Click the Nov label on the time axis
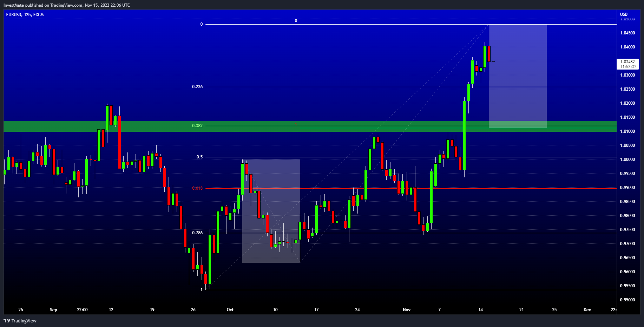This screenshot has height=327, width=644. 407,310
